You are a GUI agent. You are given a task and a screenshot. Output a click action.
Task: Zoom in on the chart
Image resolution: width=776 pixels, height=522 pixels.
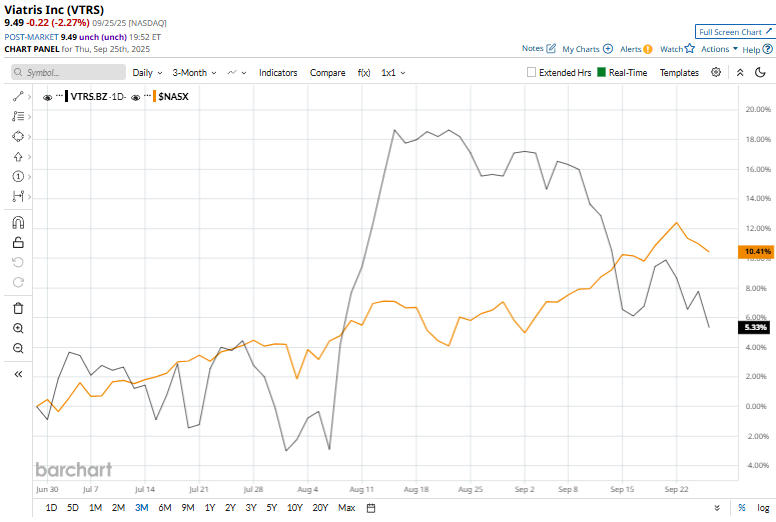[18, 328]
